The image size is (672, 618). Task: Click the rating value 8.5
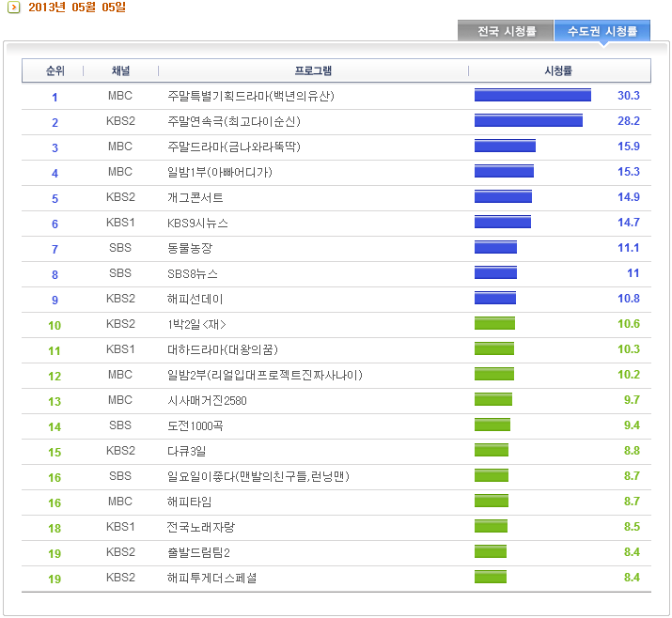click(x=632, y=526)
